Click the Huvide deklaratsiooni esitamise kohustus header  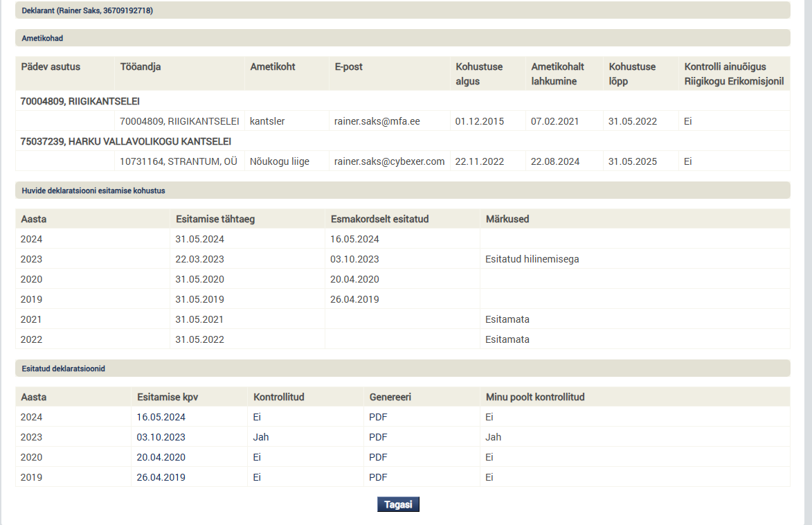click(x=403, y=190)
